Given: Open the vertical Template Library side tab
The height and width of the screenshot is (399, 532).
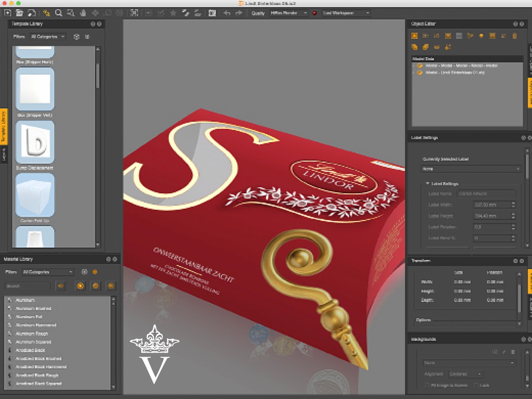Looking at the screenshot, I should 4,126.
